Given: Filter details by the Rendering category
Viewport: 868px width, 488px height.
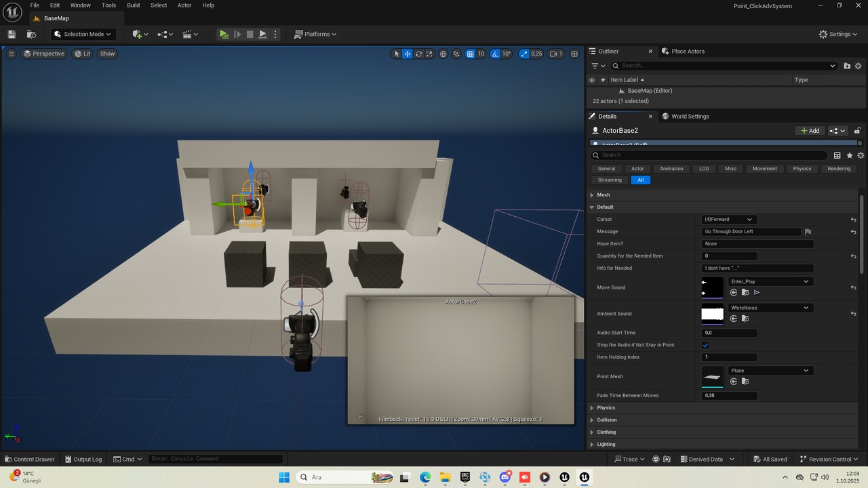Looking at the screenshot, I should (x=839, y=169).
